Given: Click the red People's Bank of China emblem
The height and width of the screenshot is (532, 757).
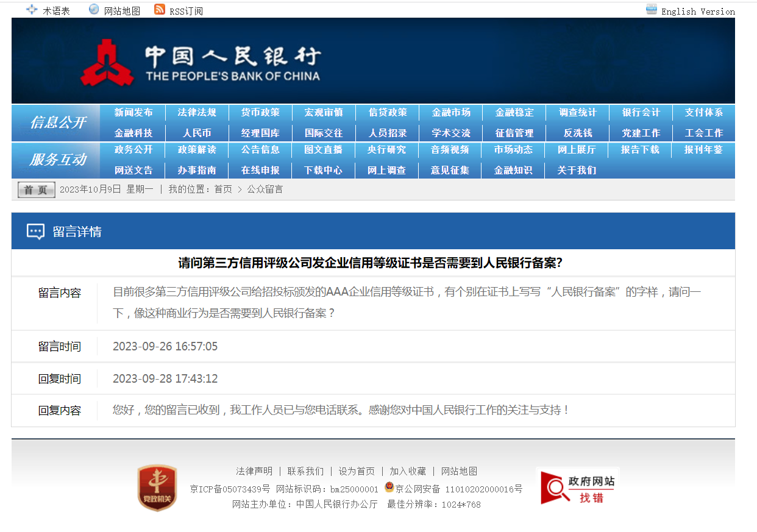Looking at the screenshot, I should [x=107, y=62].
